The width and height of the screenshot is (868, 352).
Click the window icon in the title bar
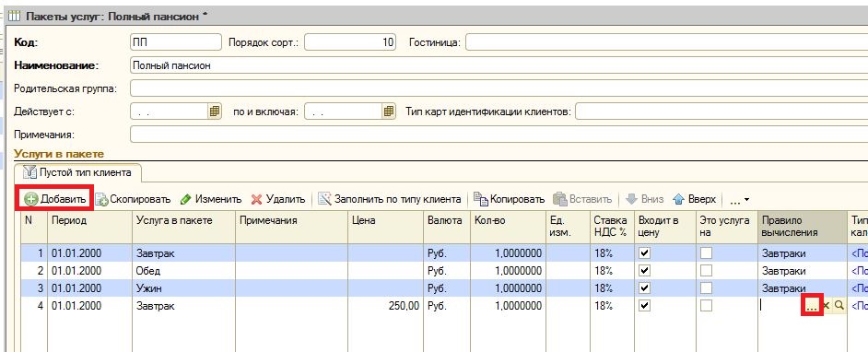[15, 16]
